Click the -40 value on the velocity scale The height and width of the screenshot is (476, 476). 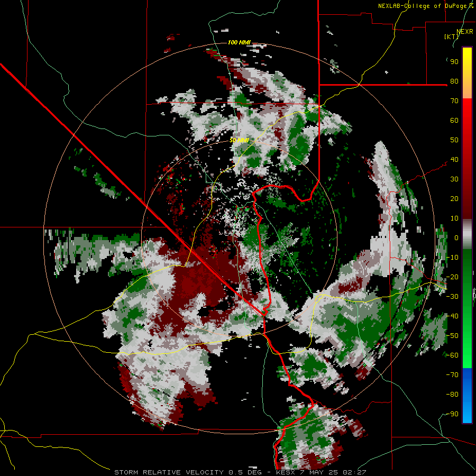click(452, 316)
